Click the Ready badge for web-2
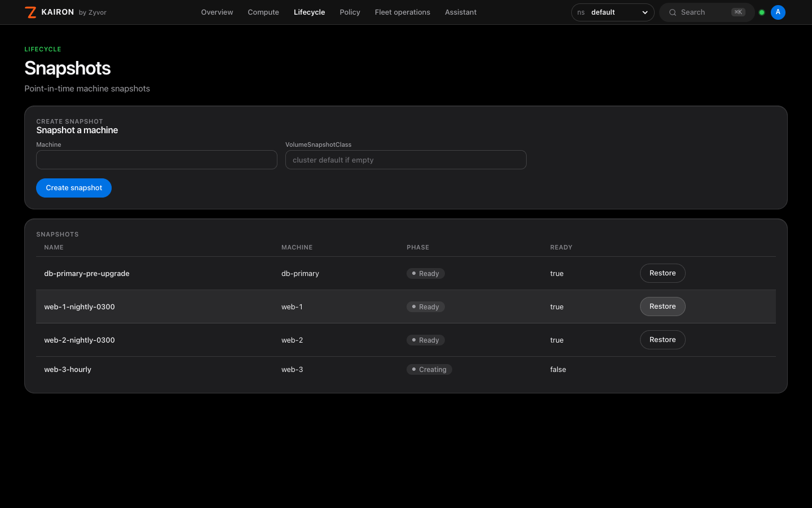Viewport: 812px width, 508px height. click(426, 340)
